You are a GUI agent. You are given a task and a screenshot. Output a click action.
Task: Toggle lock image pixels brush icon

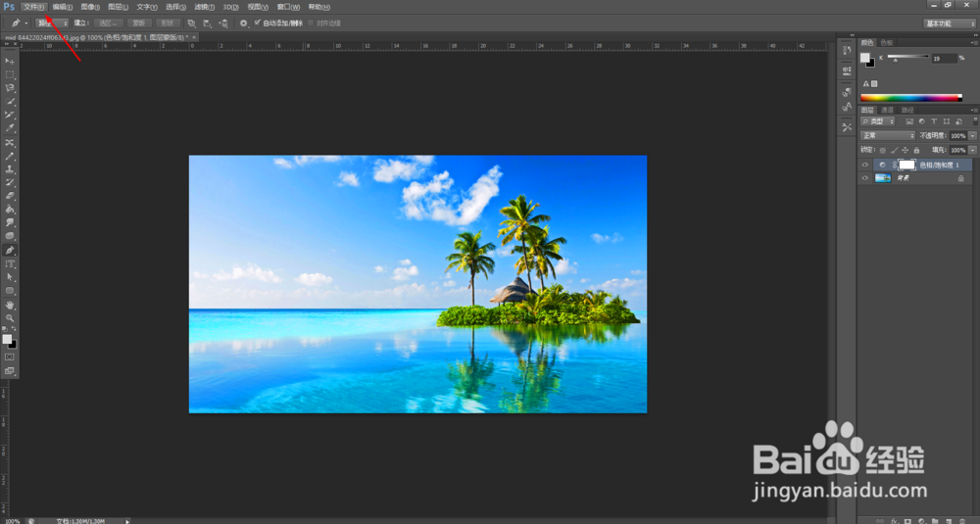pyautogui.click(x=895, y=150)
